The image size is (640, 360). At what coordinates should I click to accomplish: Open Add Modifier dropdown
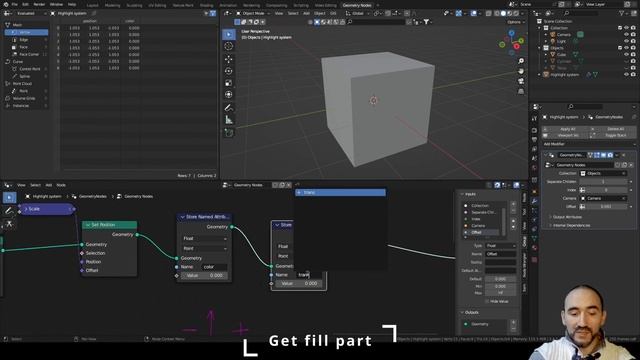tap(589, 144)
